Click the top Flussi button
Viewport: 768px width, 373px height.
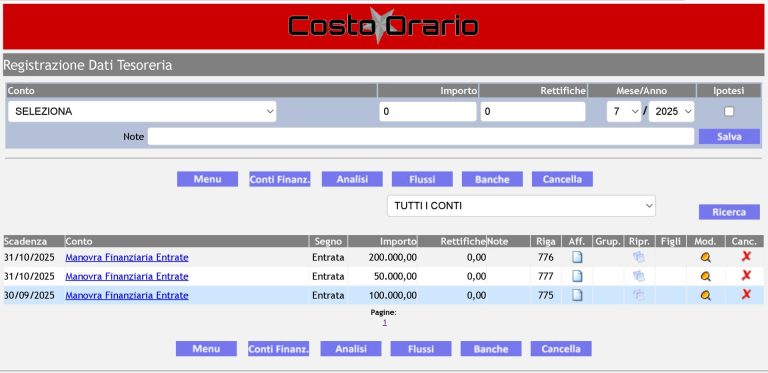click(422, 179)
